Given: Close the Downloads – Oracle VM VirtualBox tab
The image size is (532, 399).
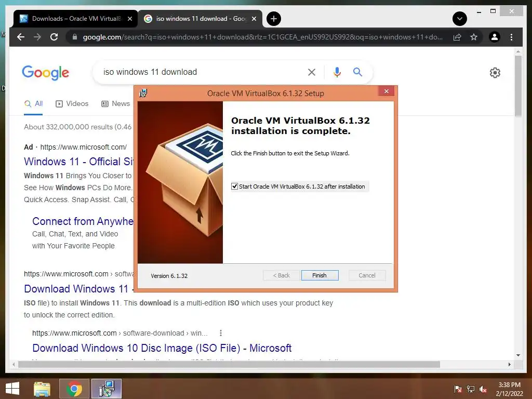Looking at the screenshot, I should [x=129, y=19].
